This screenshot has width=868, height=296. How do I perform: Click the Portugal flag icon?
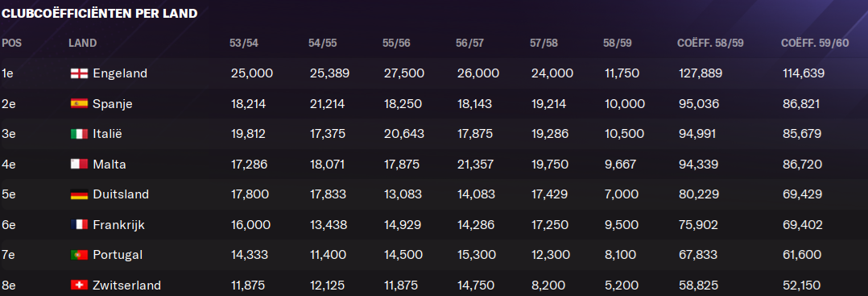click(79, 255)
